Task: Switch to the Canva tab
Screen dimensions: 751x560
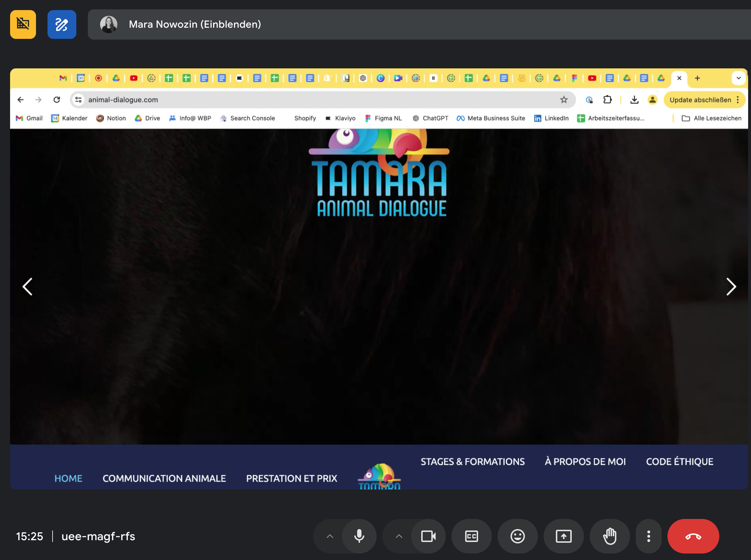Action: [x=381, y=78]
